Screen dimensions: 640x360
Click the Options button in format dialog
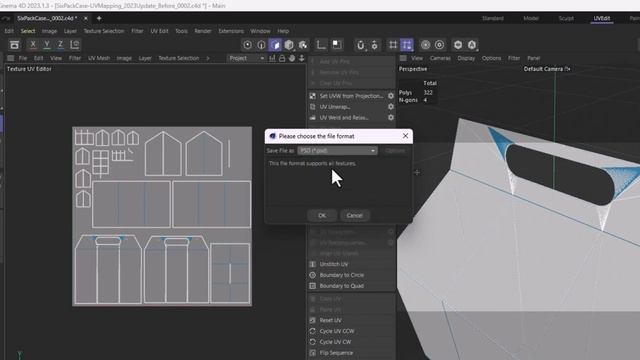[x=395, y=151]
